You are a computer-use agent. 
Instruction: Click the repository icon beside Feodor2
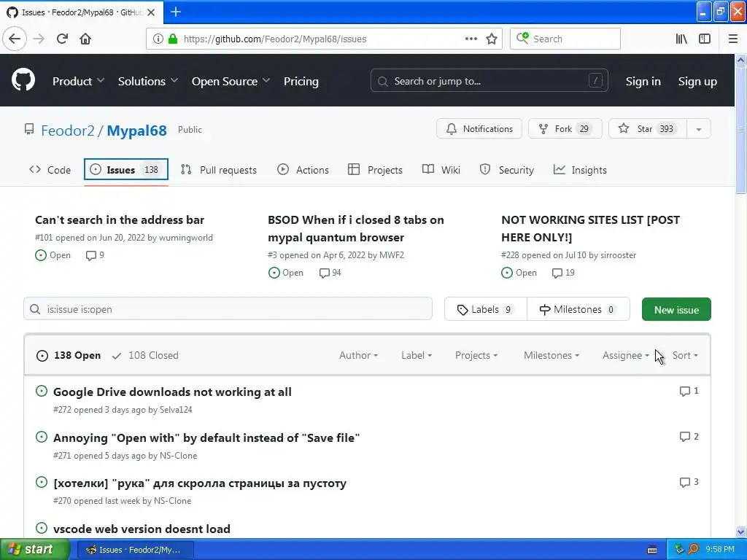pos(29,129)
